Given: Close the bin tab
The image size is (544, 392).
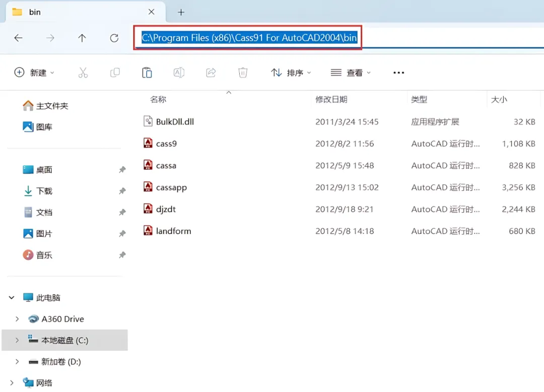Looking at the screenshot, I should (151, 12).
